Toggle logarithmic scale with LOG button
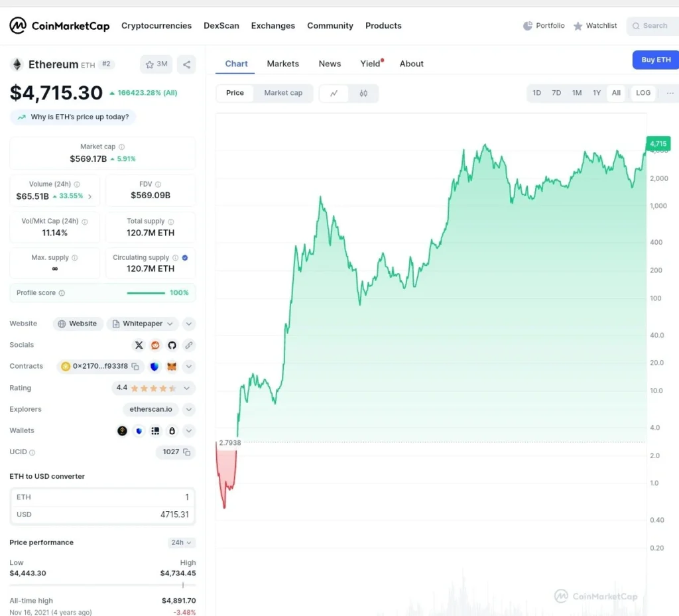This screenshot has width=679, height=616. pos(643,93)
